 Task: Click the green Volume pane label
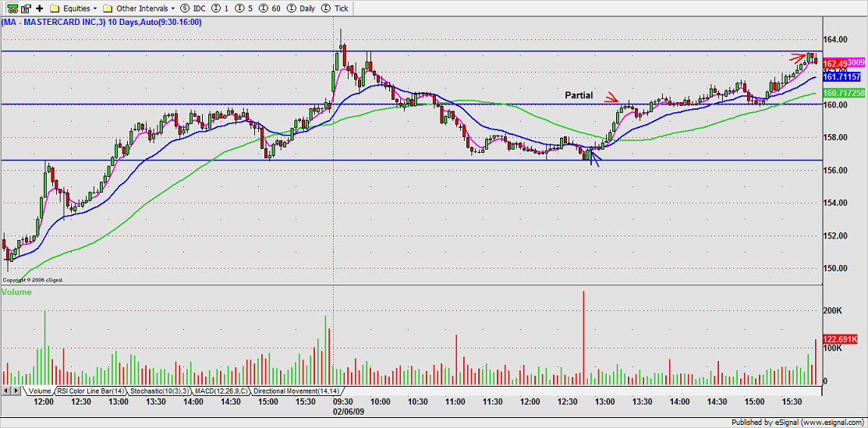click(x=16, y=292)
